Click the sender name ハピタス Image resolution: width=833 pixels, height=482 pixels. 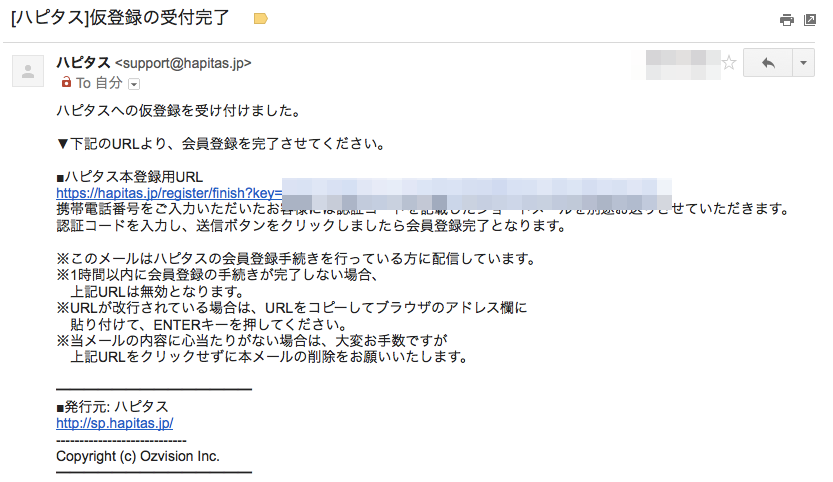pos(83,63)
